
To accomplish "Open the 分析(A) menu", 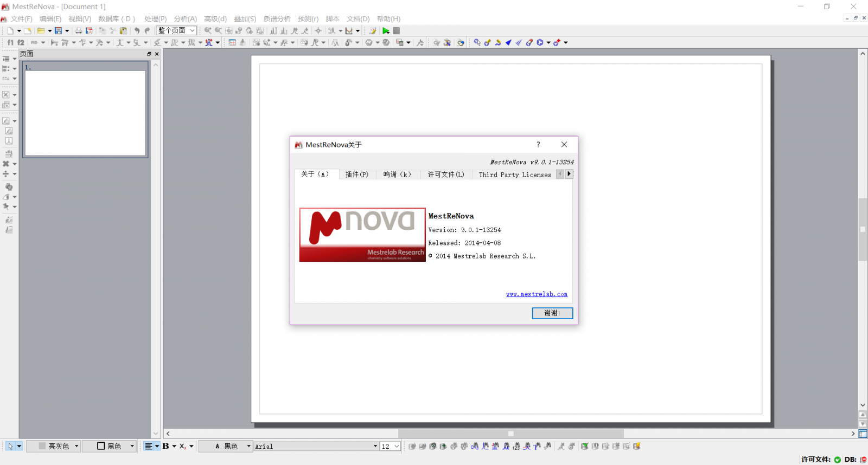I will click(x=185, y=19).
